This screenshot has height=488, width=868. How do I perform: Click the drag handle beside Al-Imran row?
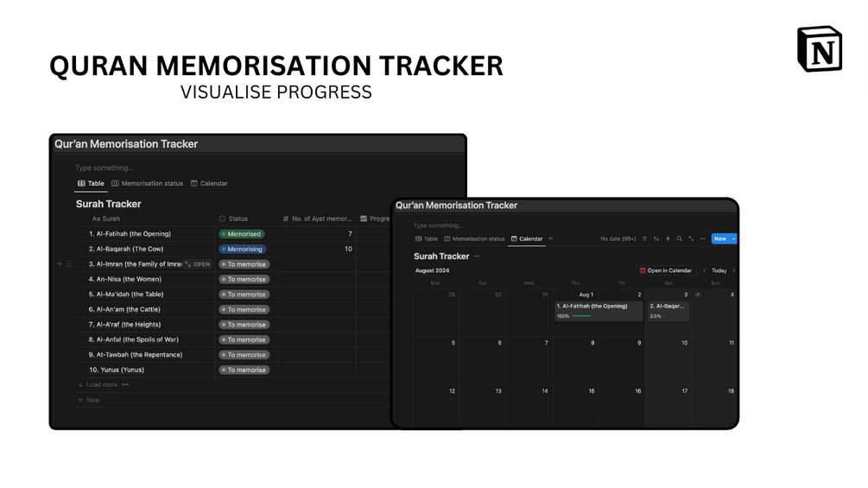69,264
